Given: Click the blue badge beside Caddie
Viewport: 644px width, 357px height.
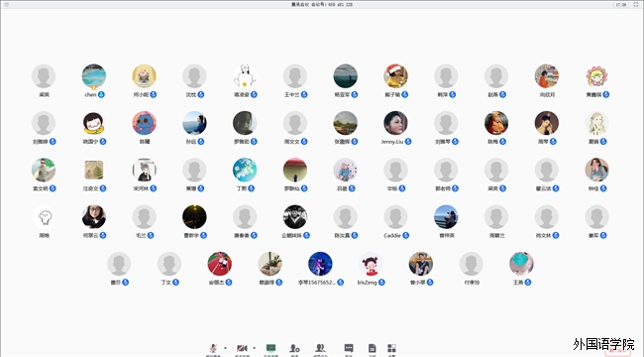Looking at the screenshot, I should coord(406,235).
